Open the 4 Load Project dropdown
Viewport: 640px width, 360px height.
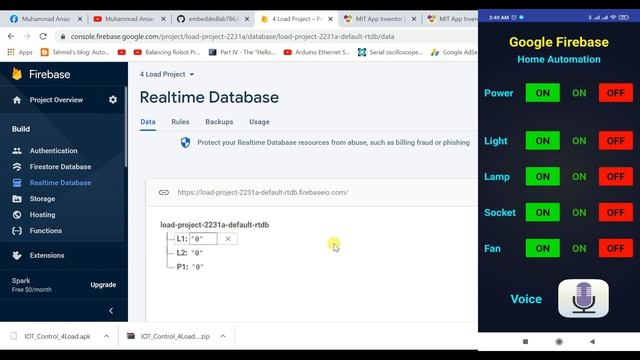167,74
